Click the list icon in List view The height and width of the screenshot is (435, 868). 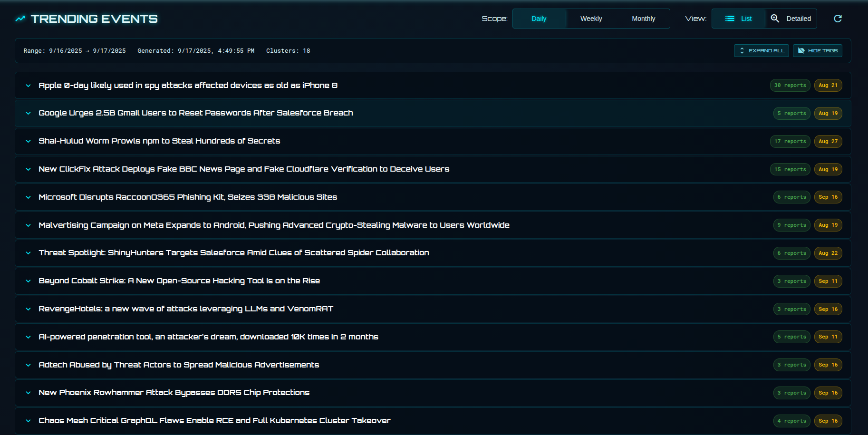pos(729,19)
